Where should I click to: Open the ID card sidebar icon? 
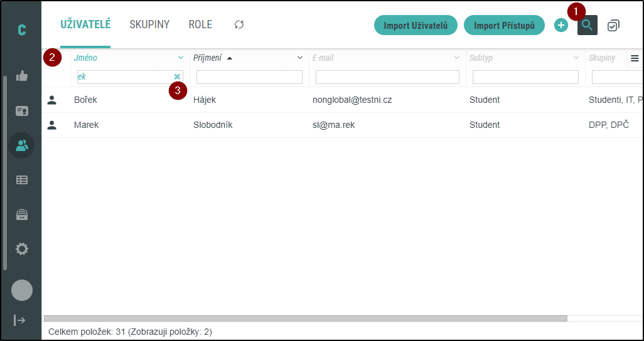22,111
